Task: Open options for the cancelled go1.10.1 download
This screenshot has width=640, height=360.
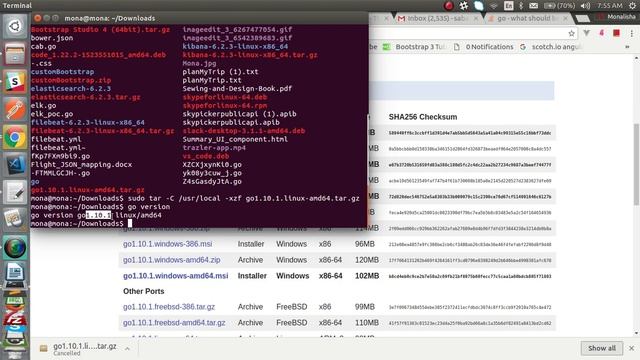Action: [x=127, y=349]
